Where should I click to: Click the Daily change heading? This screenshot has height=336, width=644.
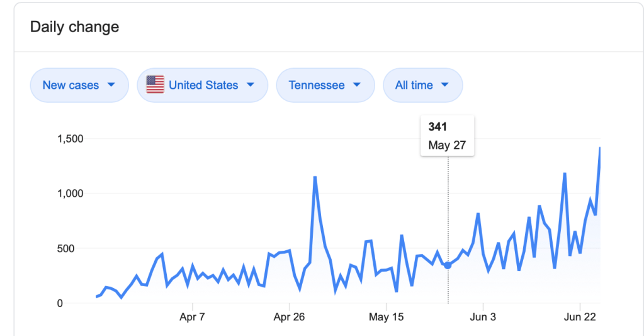tap(74, 27)
